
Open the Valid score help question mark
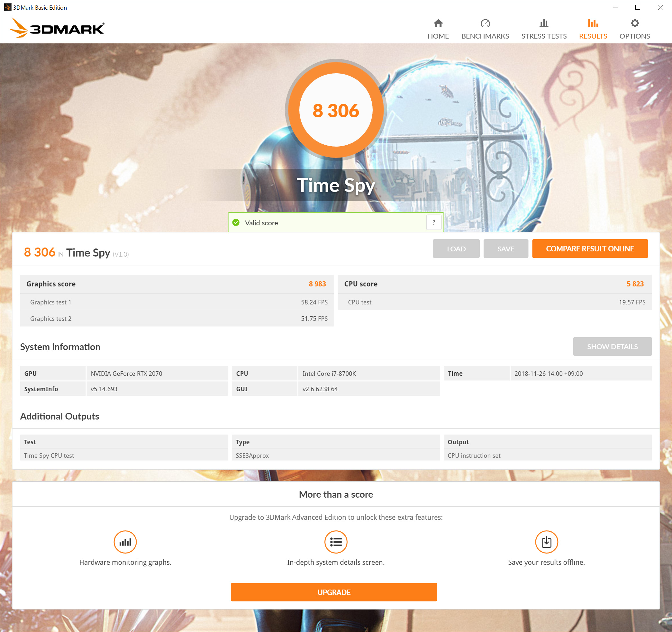(434, 222)
